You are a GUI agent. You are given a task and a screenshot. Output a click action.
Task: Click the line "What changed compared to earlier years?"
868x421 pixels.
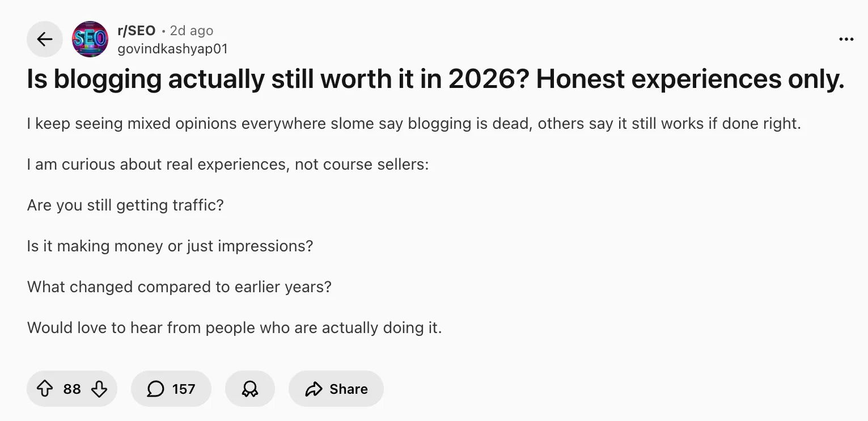(179, 287)
